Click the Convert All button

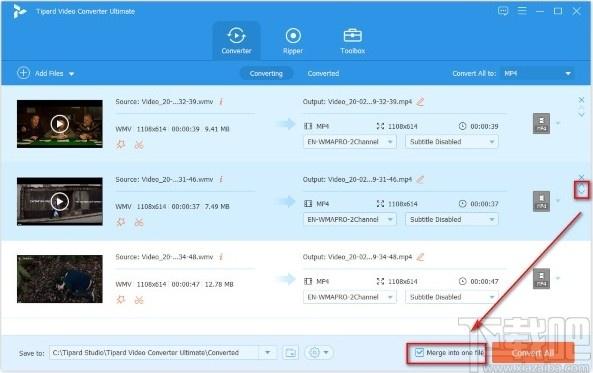[x=533, y=353]
